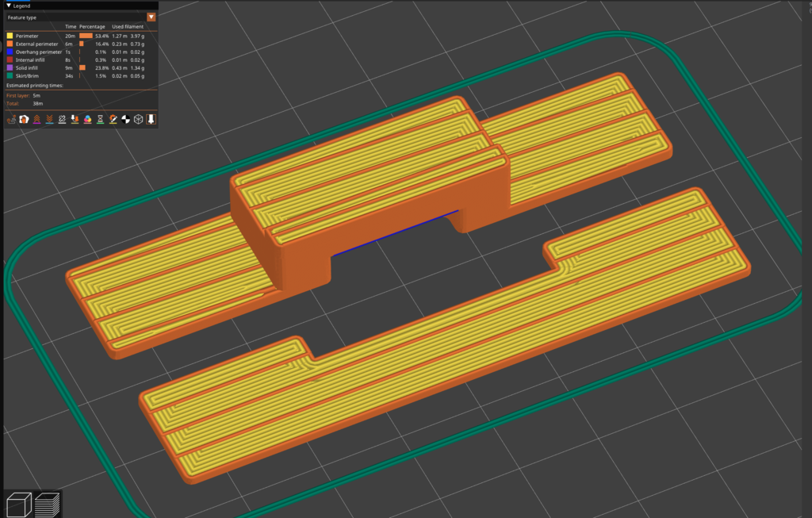The height and width of the screenshot is (518, 812).
Task: Select the blue Overhang perimeter color swatch
Action: (9, 52)
